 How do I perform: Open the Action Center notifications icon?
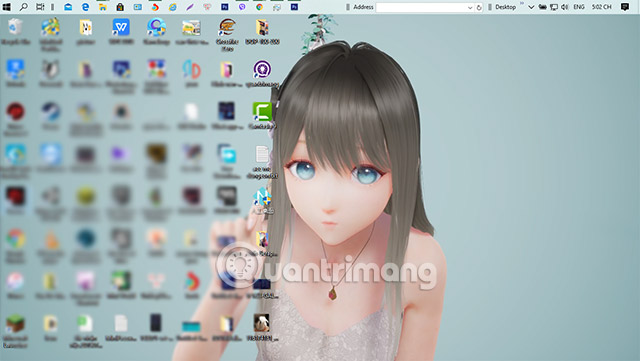(625, 7)
